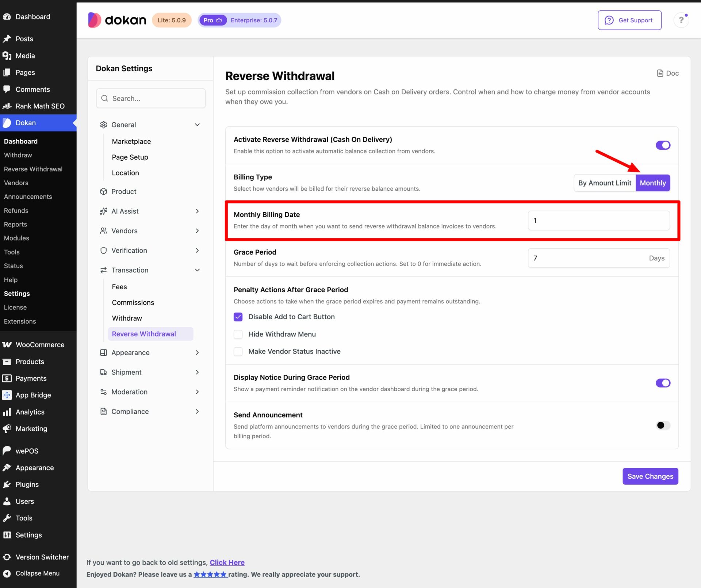Collapse the General settings section

(198, 125)
